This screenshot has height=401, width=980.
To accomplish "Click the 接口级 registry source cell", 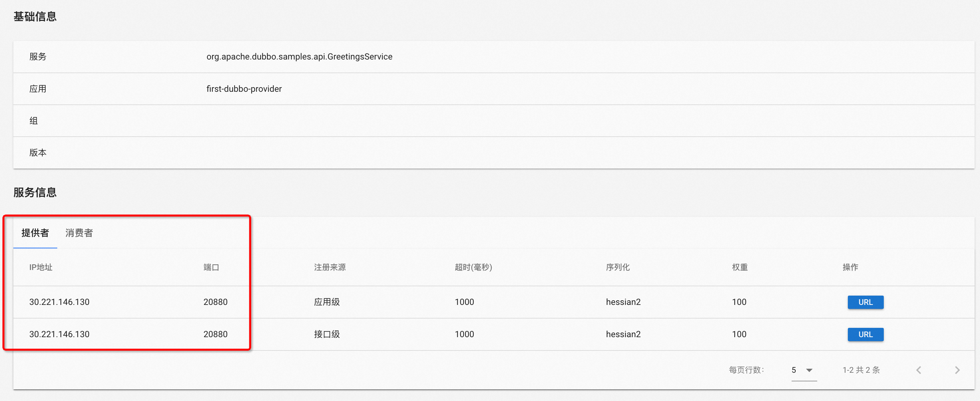I will click(x=327, y=334).
